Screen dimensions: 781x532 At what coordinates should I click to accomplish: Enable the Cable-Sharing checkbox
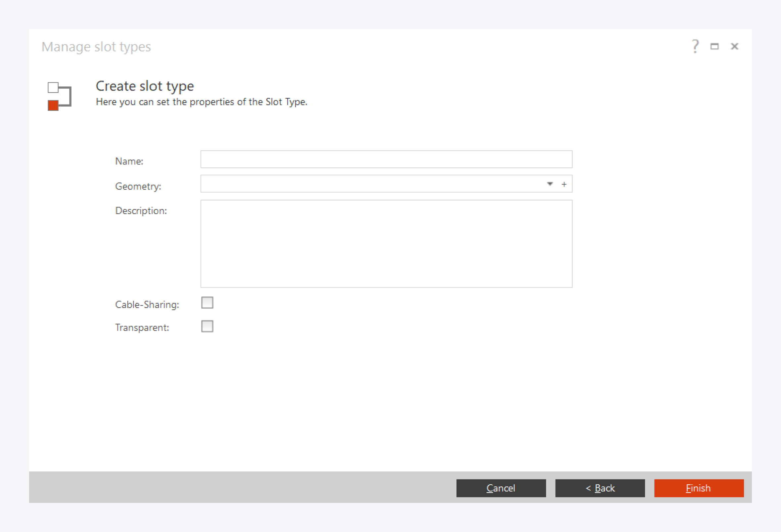207,303
